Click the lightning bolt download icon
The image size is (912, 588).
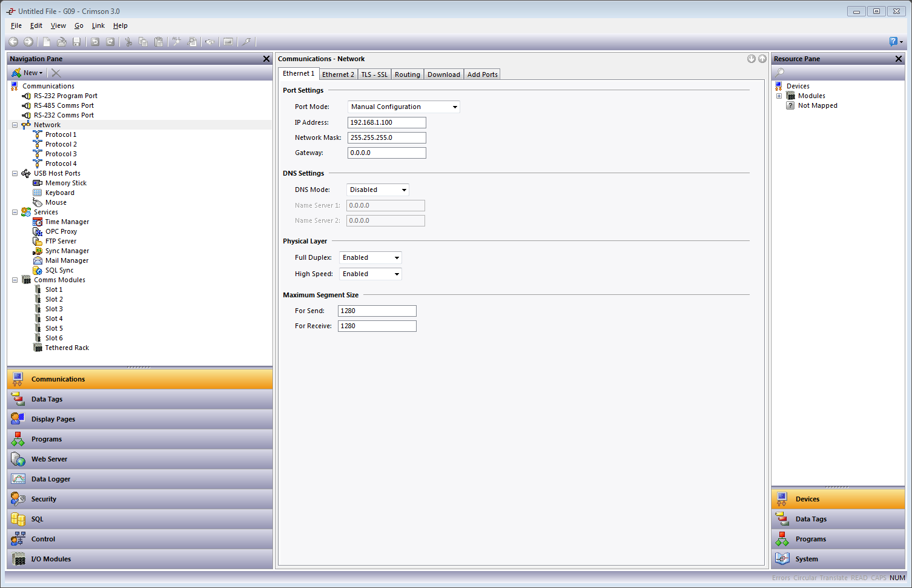[x=246, y=42]
